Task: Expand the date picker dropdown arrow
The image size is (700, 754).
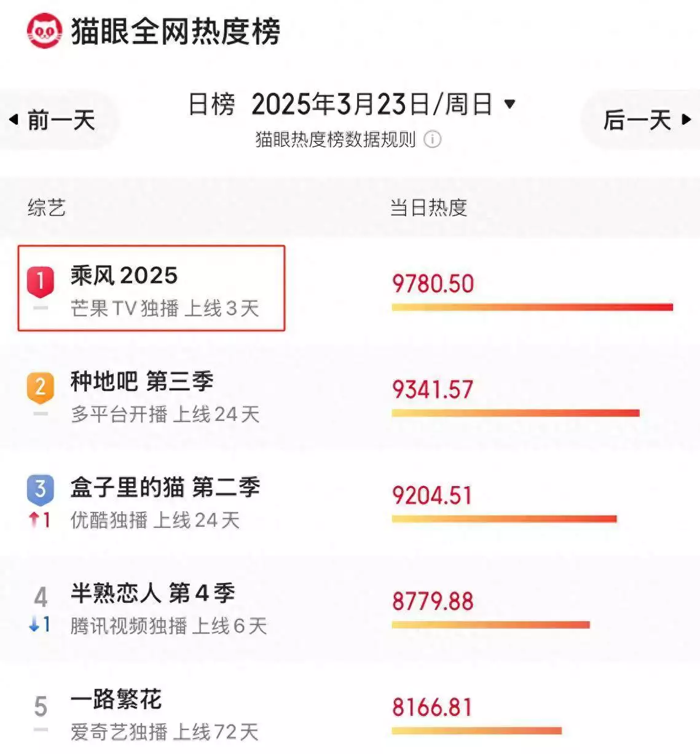Action: pos(509,104)
